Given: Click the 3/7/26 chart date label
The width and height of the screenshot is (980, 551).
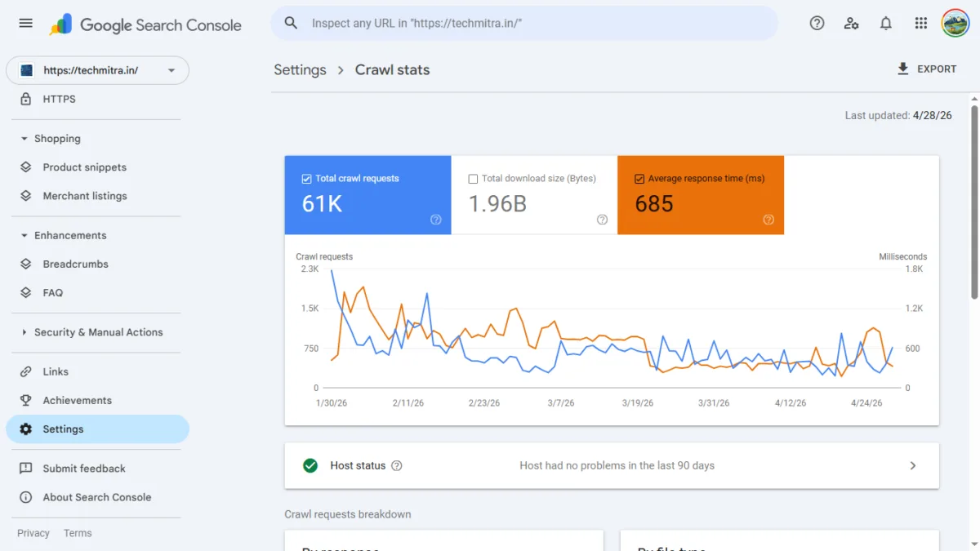Looking at the screenshot, I should pos(561,403).
